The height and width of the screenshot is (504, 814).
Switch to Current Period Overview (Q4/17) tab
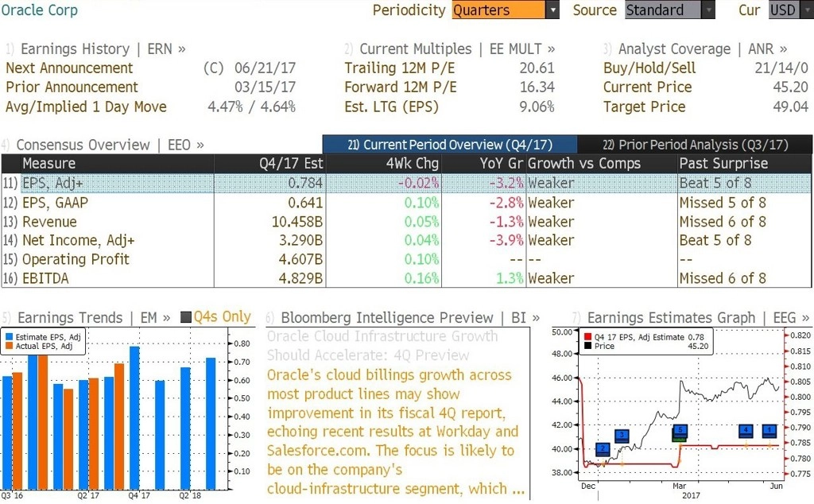tap(450, 145)
